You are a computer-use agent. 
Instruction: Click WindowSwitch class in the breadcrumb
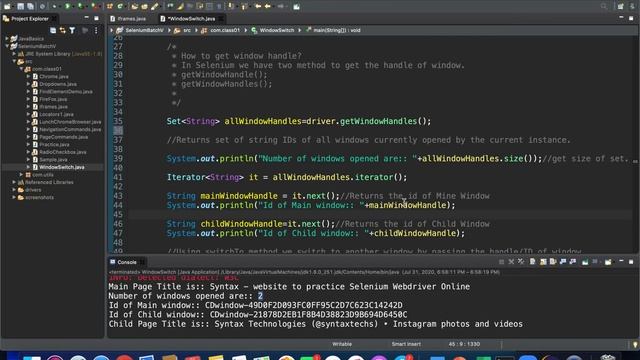coord(277,30)
